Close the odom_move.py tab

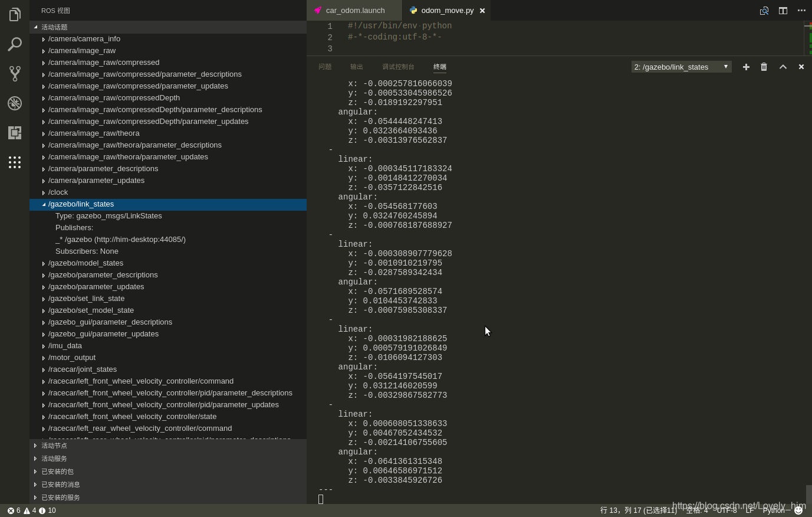(482, 11)
